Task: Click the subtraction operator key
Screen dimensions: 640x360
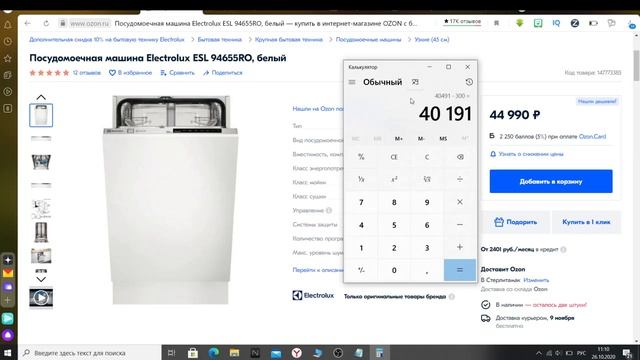Action: [460, 225]
